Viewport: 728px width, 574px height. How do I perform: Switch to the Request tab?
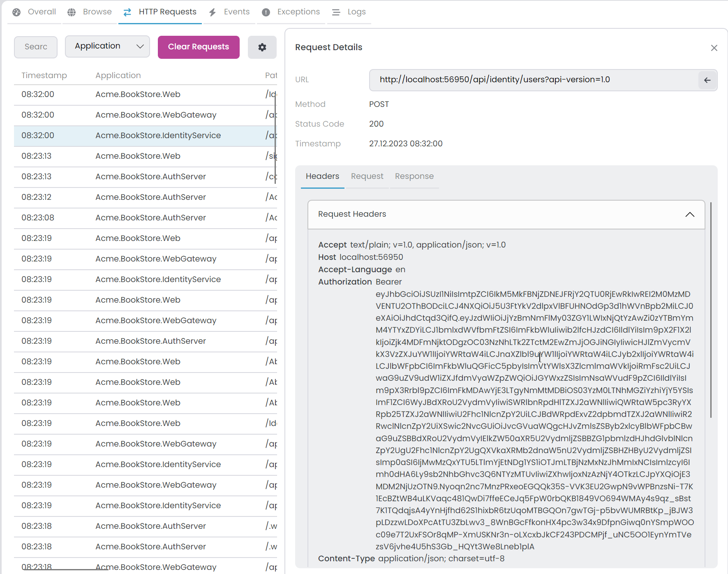367,176
